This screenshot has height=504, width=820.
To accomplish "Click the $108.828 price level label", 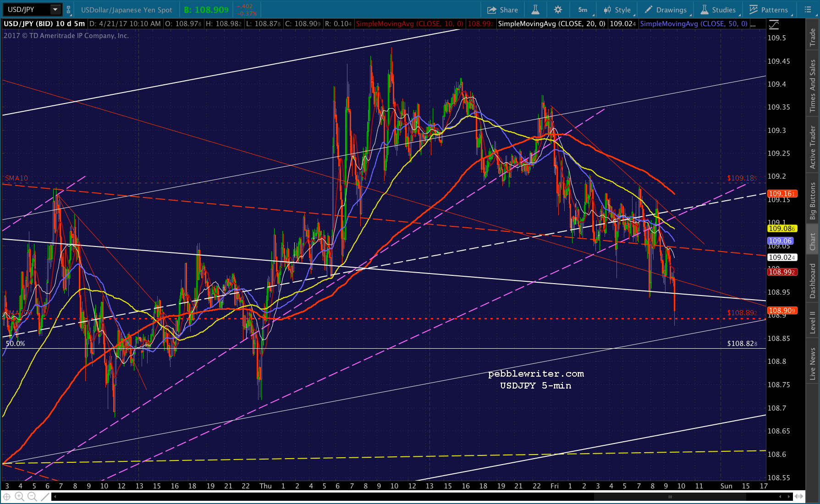I will [742, 344].
